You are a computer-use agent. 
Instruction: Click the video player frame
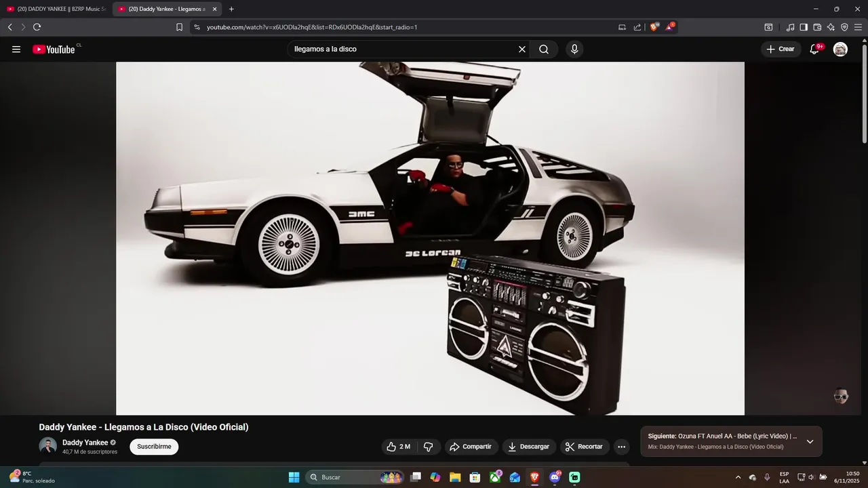point(430,239)
